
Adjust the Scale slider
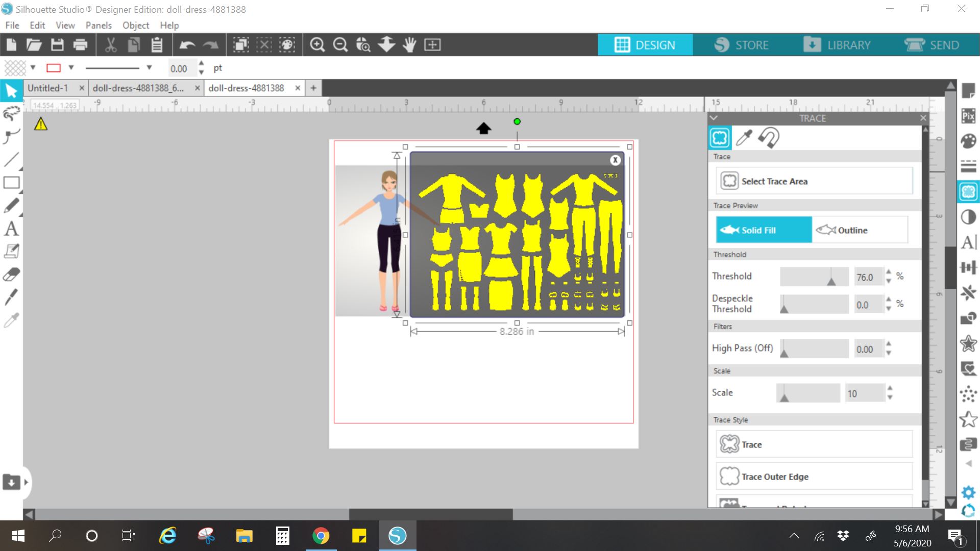tap(808, 393)
